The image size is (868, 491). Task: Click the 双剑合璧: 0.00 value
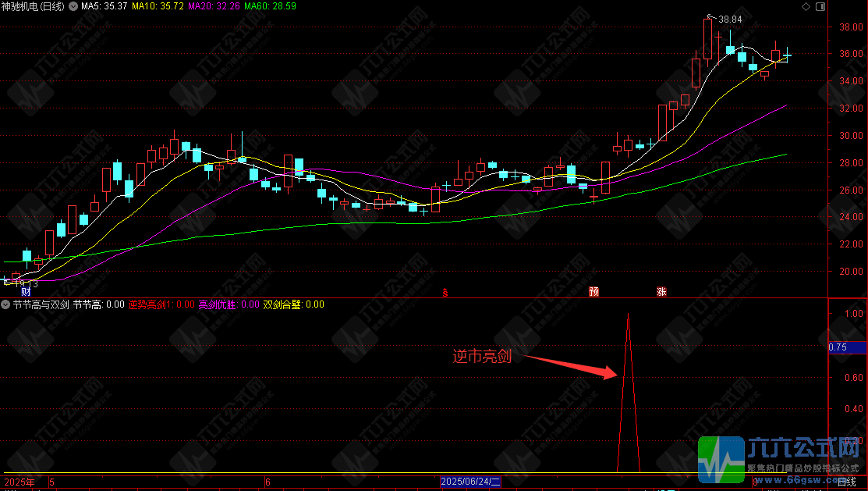(x=293, y=304)
